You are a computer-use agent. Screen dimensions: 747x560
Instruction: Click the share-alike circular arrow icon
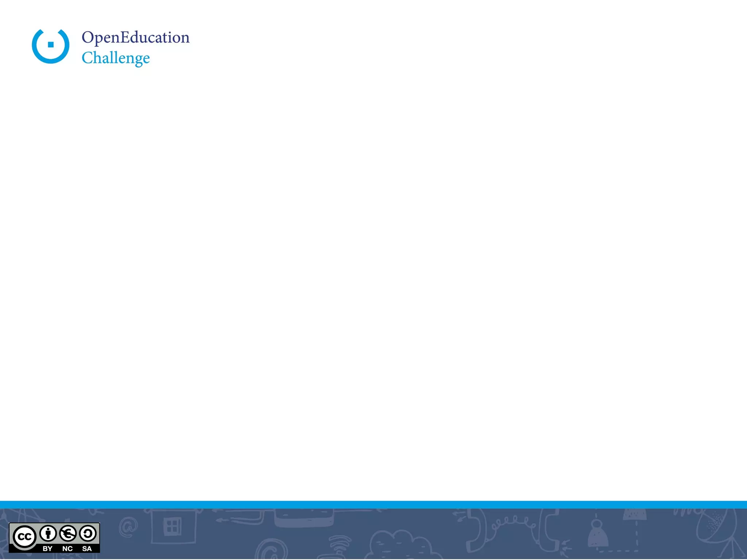point(88,534)
